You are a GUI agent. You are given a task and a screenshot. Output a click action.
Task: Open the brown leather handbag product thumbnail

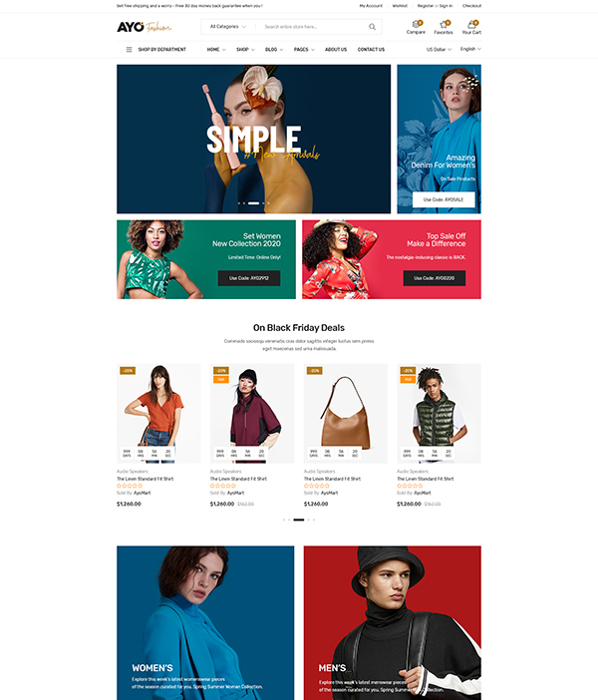[346, 413]
